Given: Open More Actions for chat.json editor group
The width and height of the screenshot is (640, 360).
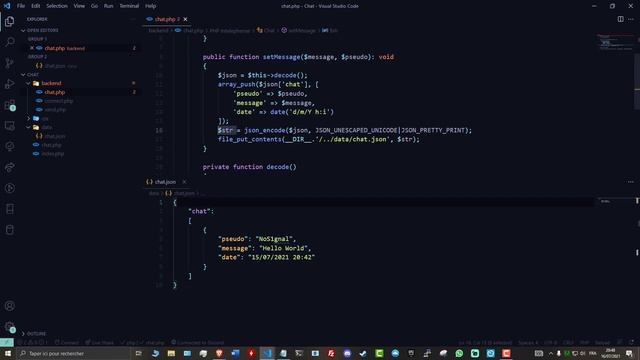Looking at the screenshot, I should pos(631,182).
